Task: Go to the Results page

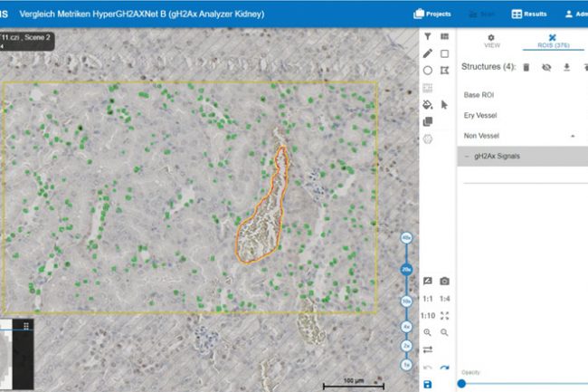Action: [x=529, y=14]
